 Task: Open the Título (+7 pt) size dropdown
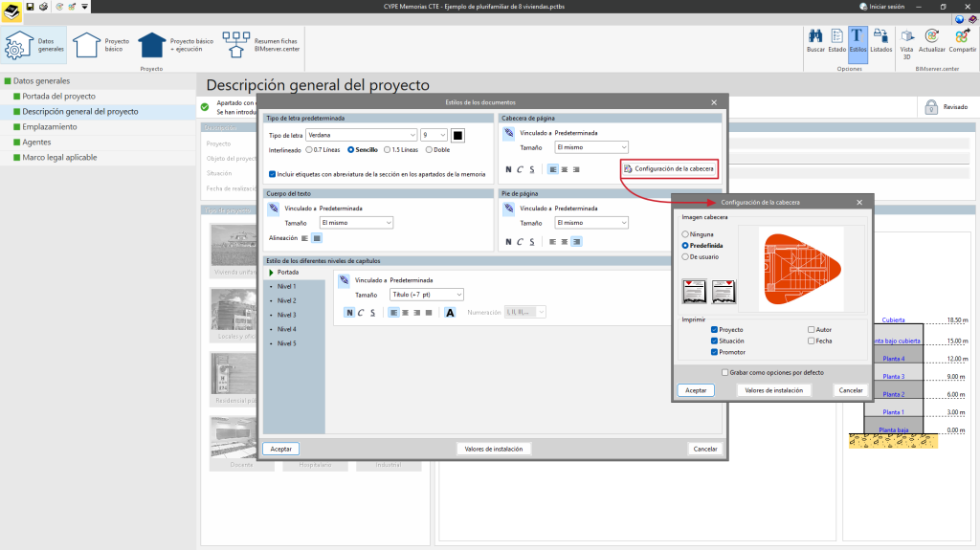pyautogui.click(x=426, y=295)
